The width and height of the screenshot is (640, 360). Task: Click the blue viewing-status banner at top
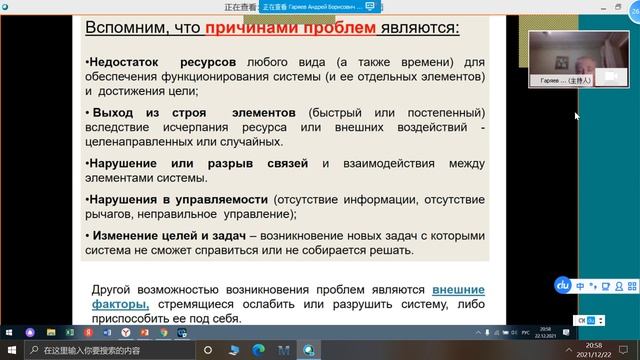tap(320, 7)
